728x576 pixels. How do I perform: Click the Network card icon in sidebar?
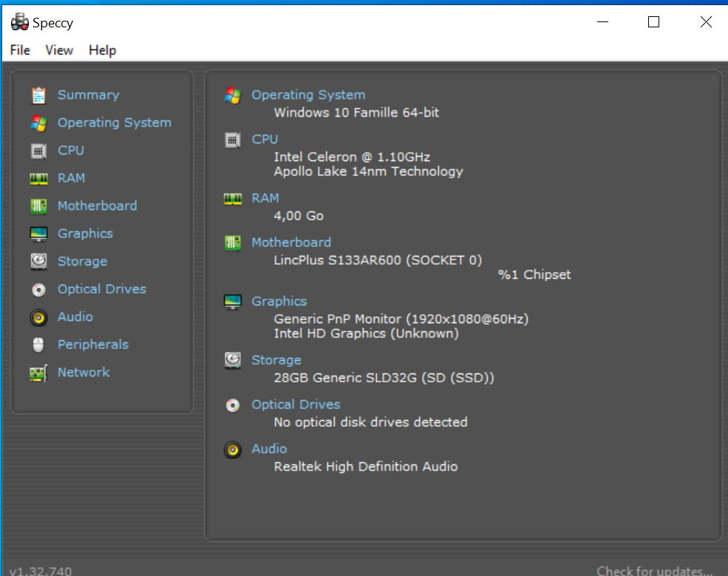tap(38, 373)
